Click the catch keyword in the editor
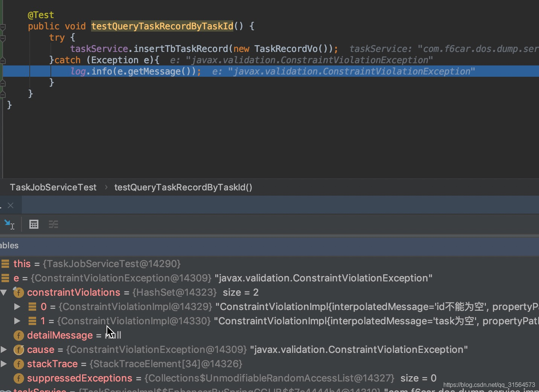 pos(67,60)
